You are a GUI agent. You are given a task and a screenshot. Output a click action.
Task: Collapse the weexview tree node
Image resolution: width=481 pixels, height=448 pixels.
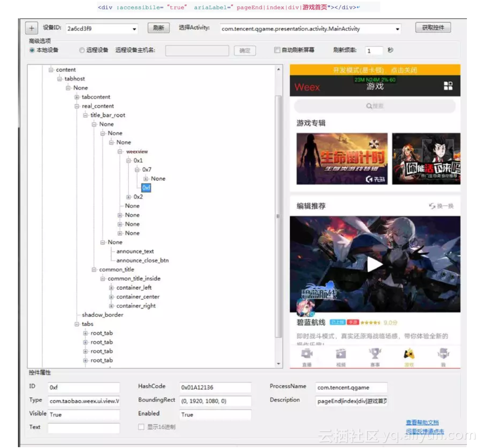point(120,152)
